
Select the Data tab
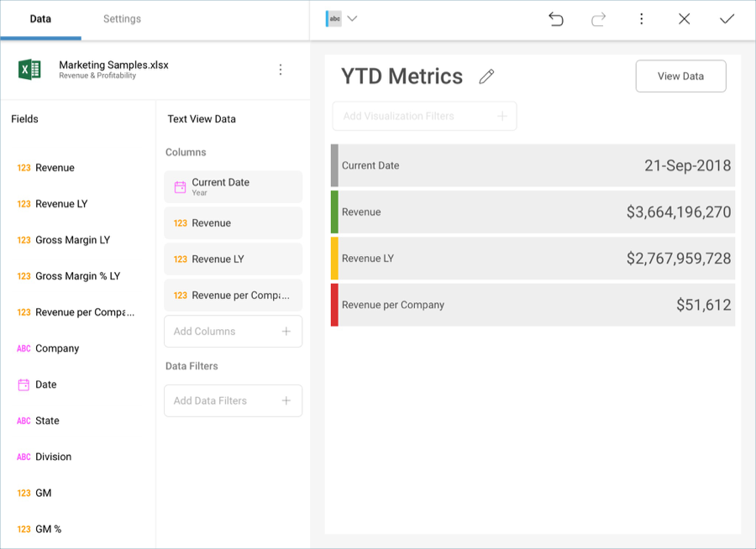pos(40,18)
